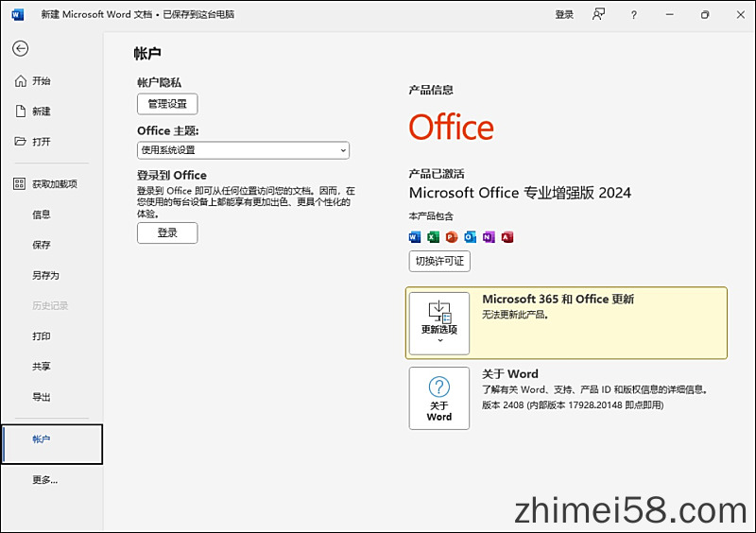Screen dimensions: 756x533
Task: Open 获取加载项 from the sidebar
Action: tap(54, 184)
